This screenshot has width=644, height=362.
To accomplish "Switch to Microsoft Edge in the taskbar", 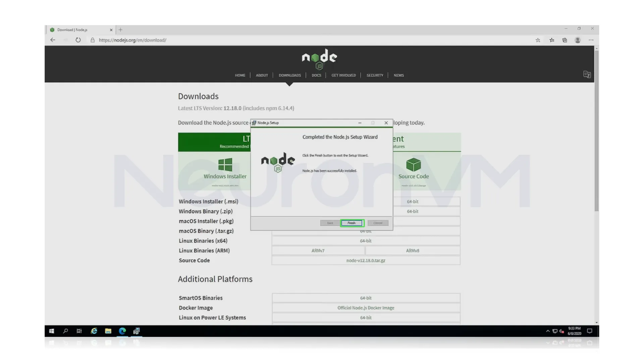I will coord(122,331).
